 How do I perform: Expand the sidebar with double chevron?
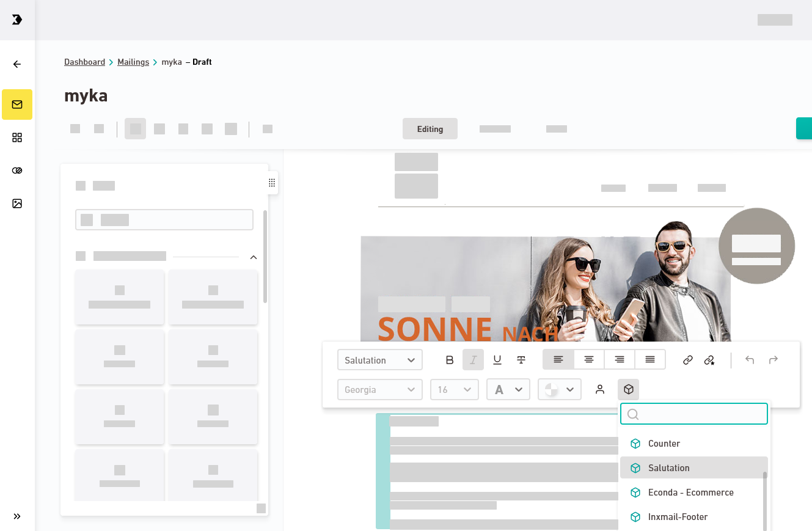pos(17,516)
